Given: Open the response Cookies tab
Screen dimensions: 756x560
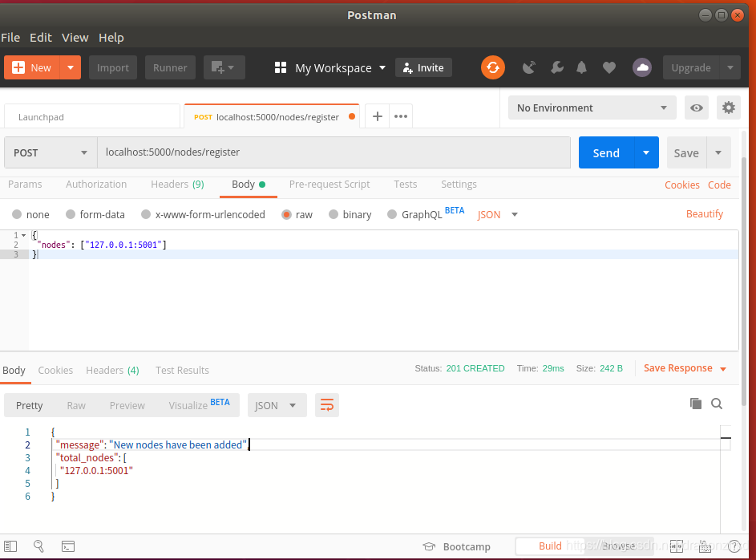Looking at the screenshot, I should click(x=55, y=370).
